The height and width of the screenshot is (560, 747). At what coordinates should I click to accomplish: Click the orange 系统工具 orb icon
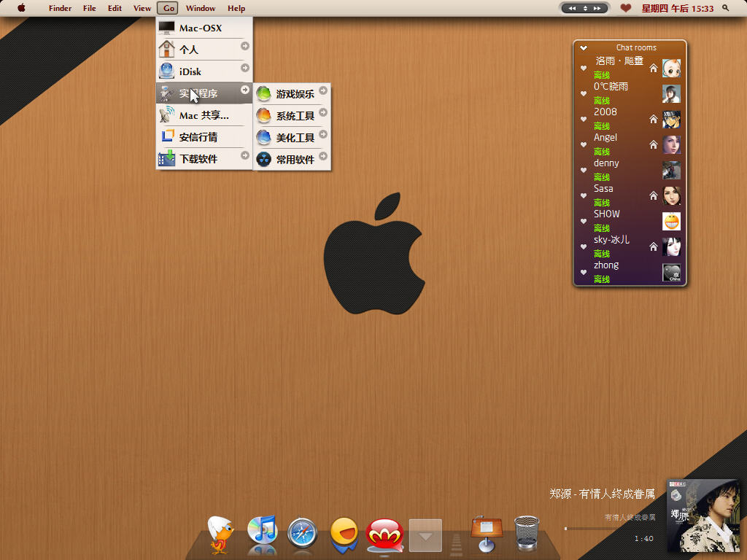263,116
